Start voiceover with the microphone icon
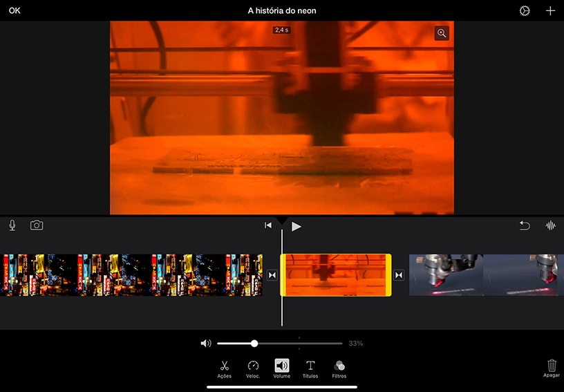564x392 pixels. [12, 225]
